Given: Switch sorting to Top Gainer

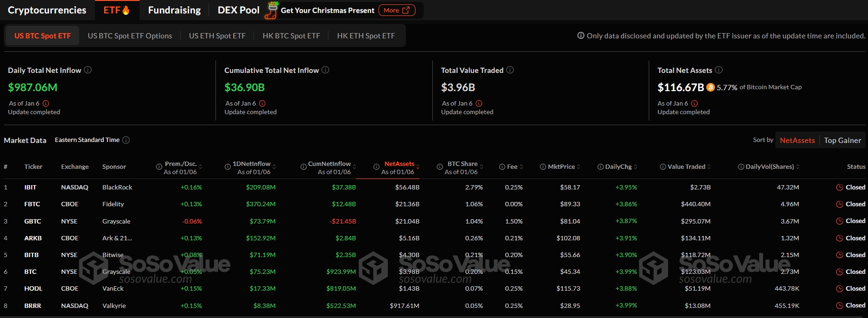Looking at the screenshot, I should (843, 141).
